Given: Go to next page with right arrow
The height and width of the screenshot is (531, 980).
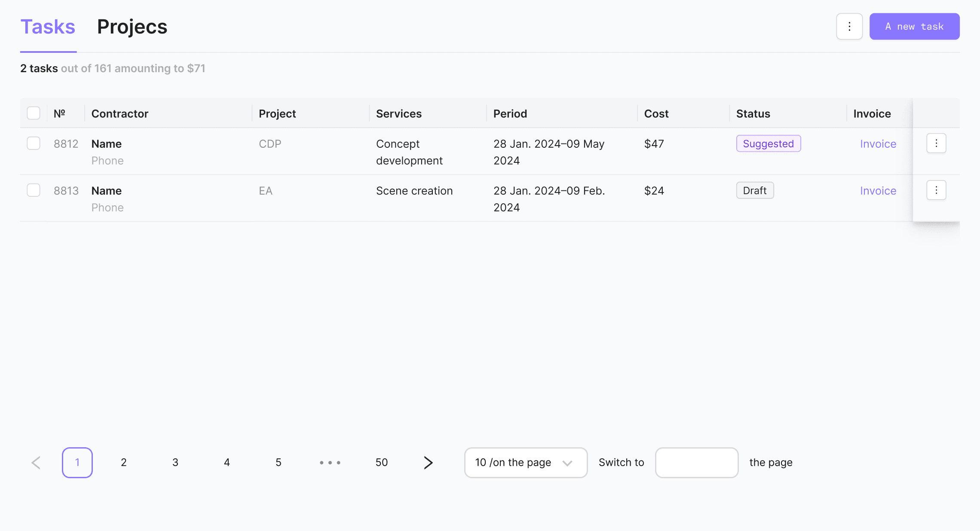Looking at the screenshot, I should (x=428, y=463).
